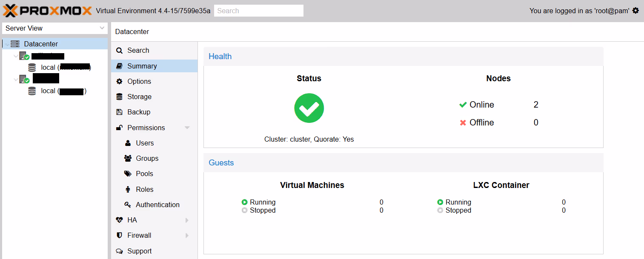
Task: Click the HA heartbeat icon
Action: coord(120,220)
